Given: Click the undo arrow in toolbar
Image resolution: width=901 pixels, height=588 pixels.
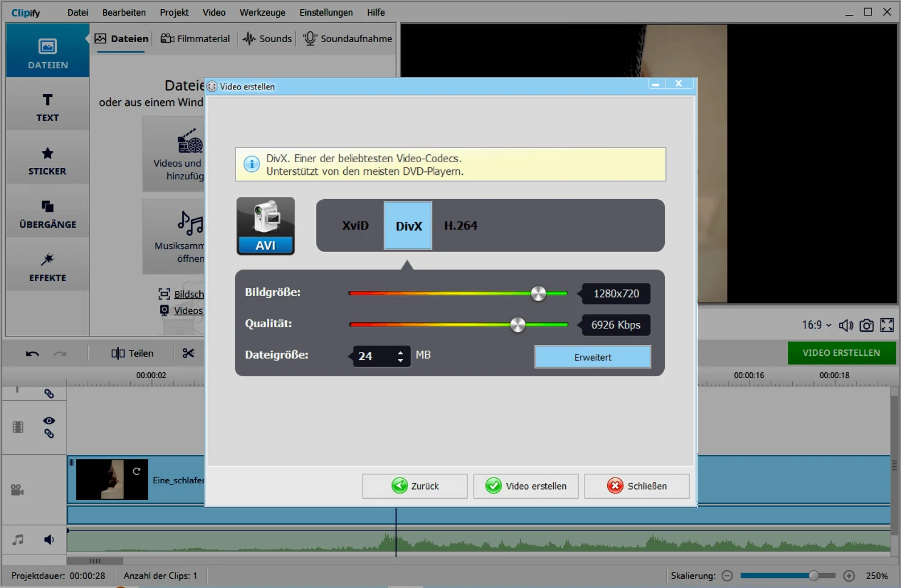Looking at the screenshot, I should pos(32,353).
